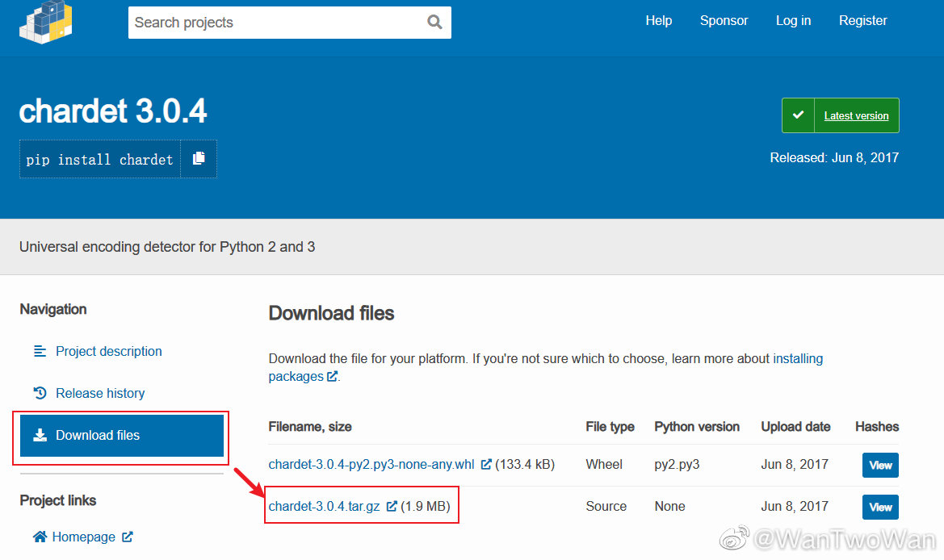Copy the pip install command
The image size is (944, 560).
tap(199, 159)
